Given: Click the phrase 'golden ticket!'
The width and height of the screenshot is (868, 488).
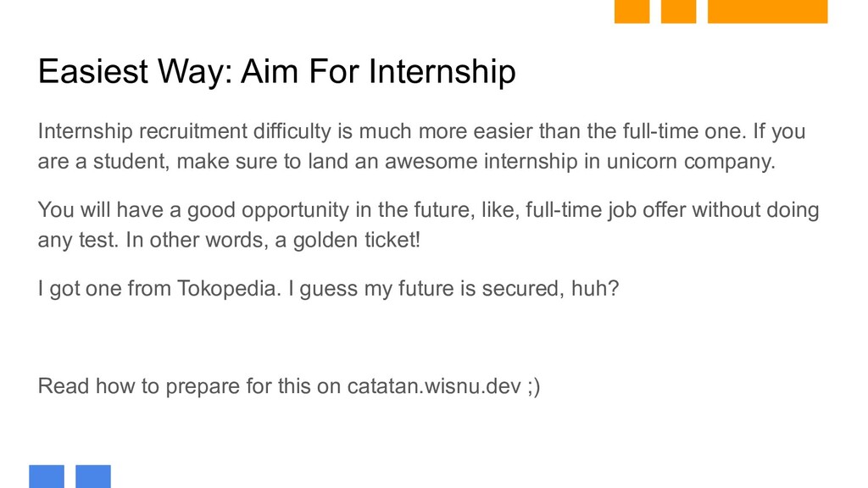Looking at the screenshot, I should click(357, 240).
